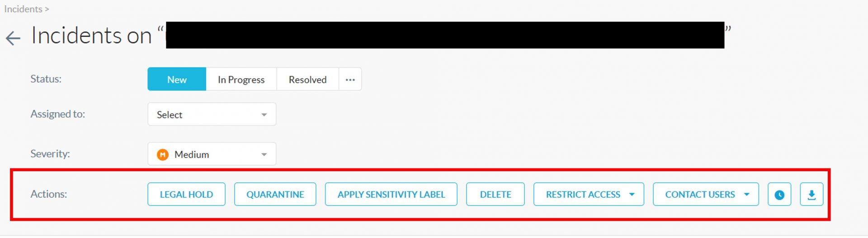
Task: Click the back arrow beside Incidents title
Action: [13, 38]
